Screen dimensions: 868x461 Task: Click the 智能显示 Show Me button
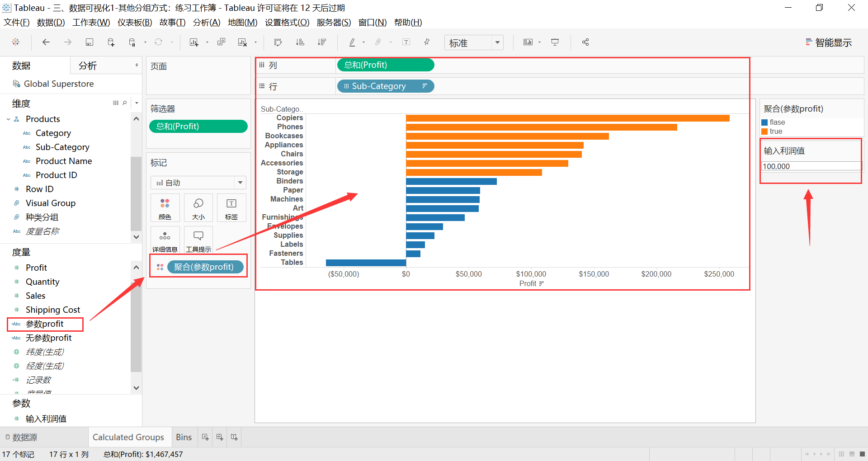829,42
